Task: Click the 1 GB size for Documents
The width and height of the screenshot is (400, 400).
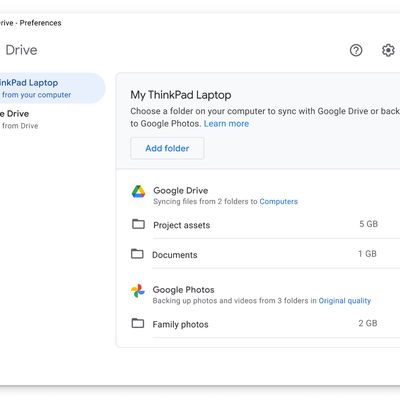Action: tap(367, 254)
